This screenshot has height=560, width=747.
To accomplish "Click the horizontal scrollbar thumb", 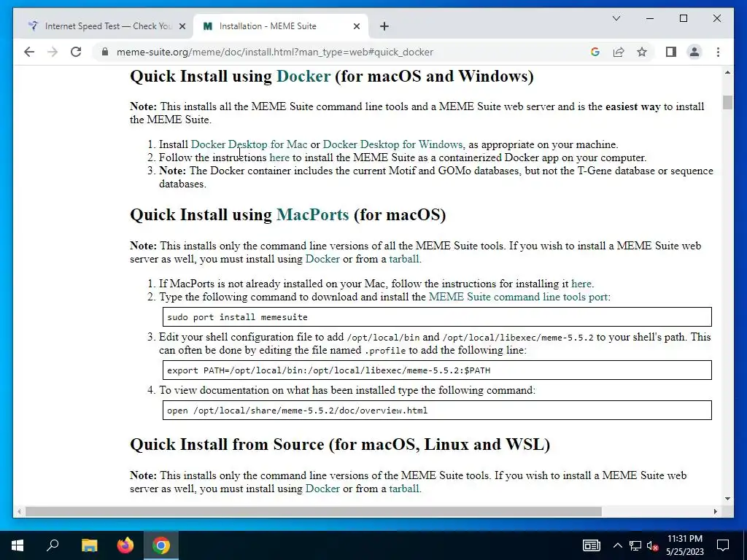I will tap(314, 511).
